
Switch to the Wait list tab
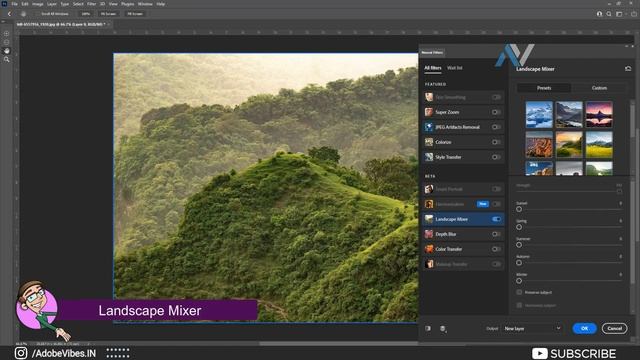(x=455, y=68)
